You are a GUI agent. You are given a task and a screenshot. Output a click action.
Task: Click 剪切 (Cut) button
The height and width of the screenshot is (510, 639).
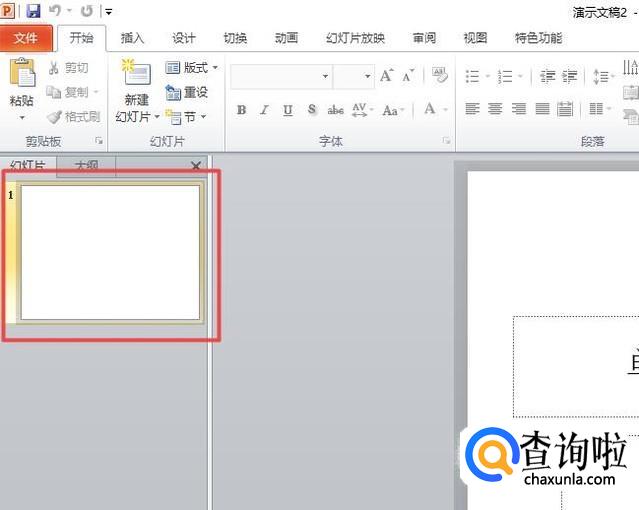click(x=68, y=68)
